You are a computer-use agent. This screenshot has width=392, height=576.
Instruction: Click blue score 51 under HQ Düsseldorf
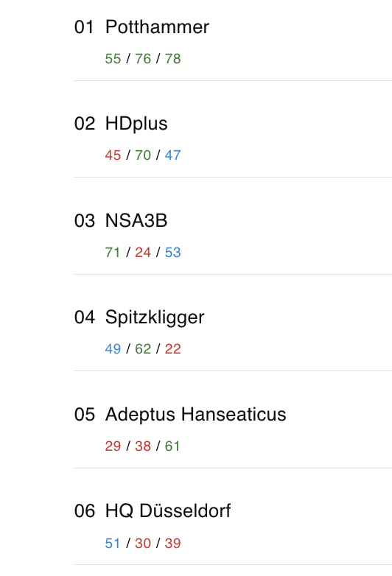pyautogui.click(x=113, y=543)
